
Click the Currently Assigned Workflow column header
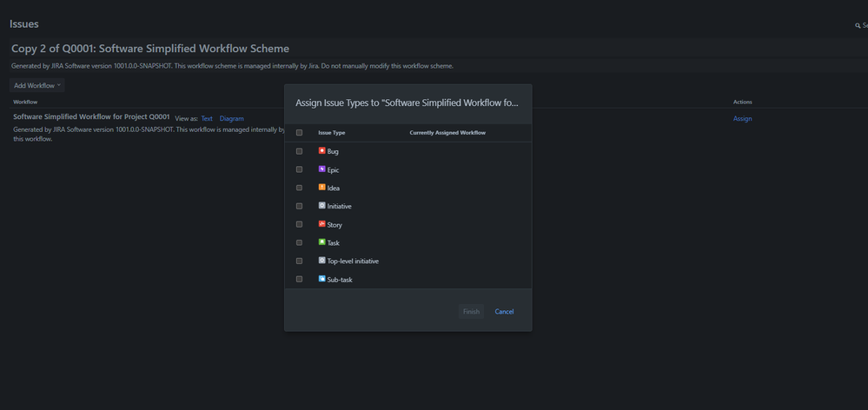(x=447, y=133)
